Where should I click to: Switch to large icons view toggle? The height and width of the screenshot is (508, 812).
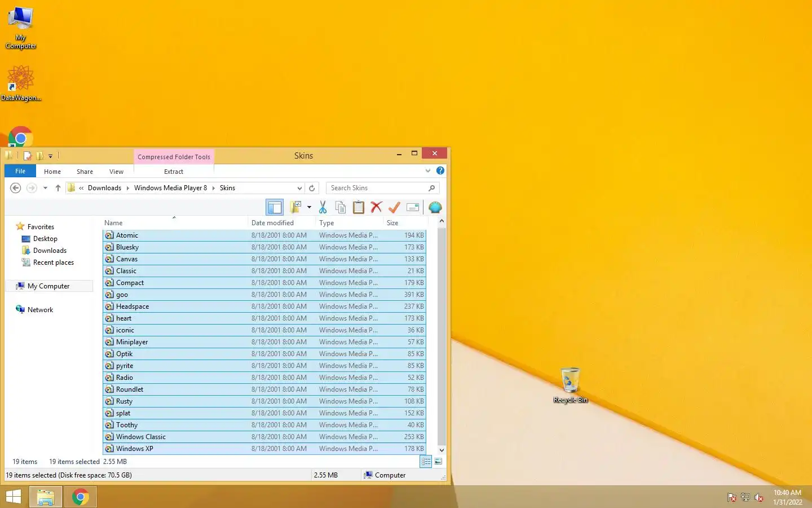(438, 462)
